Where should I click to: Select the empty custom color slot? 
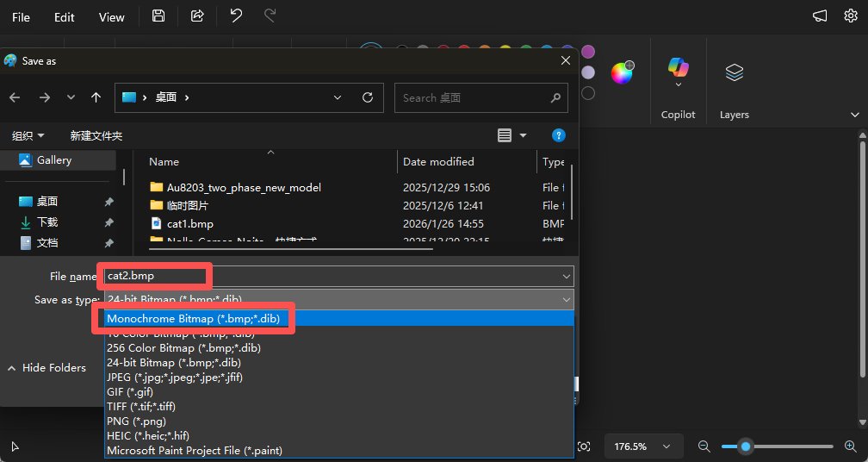tap(588, 93)
